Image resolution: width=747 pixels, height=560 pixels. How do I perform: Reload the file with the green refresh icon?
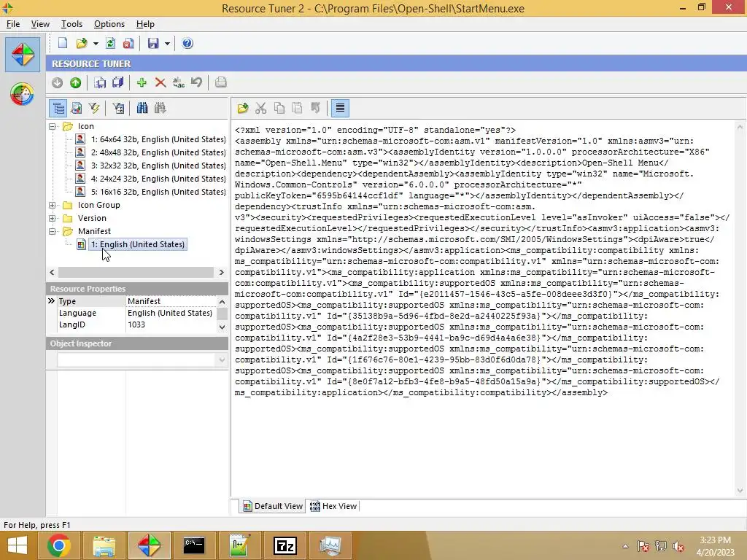tap(111, 43)
